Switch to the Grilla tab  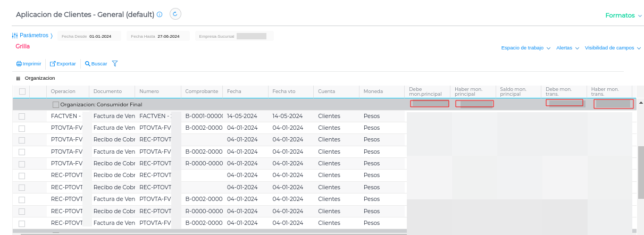pos(23,46)
